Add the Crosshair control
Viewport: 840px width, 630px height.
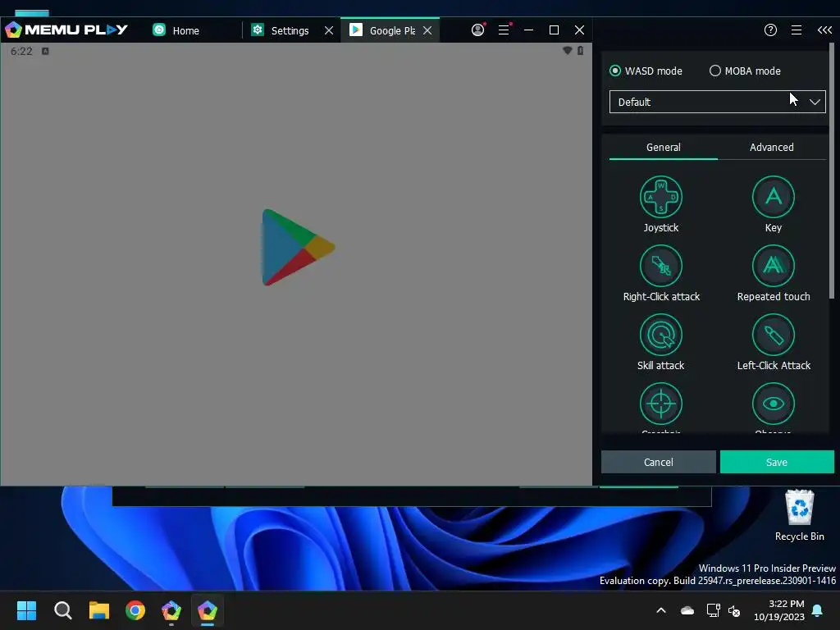[660, 404]
